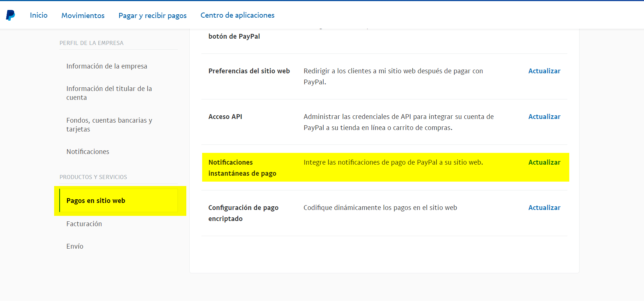The width and height of the screenshot is (644, 305).
Task: Click the Acceso API heading
Action: click(225, 117)
